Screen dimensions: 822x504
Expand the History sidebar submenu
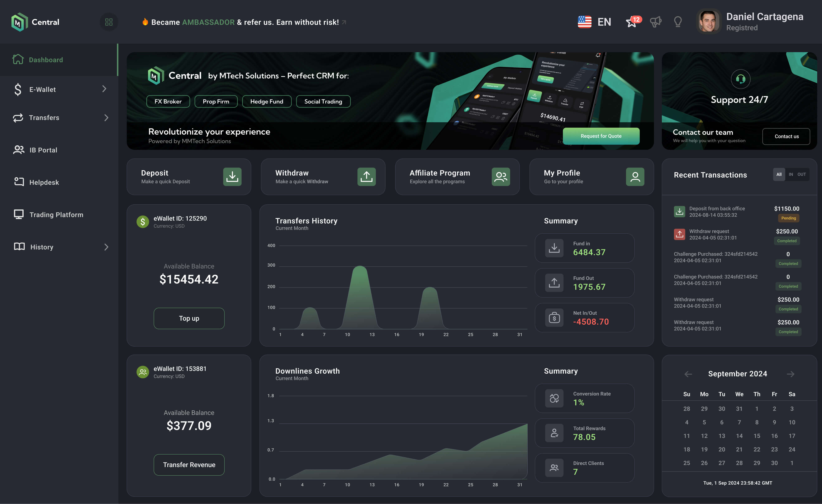[106, 247]
